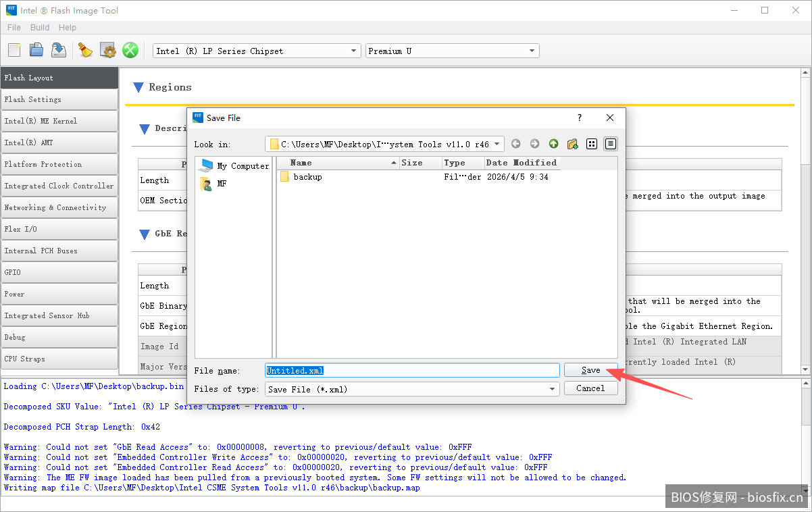Screen dimensions: 812x512
Task: Click the green Build image icon
Action: (130, 50)
